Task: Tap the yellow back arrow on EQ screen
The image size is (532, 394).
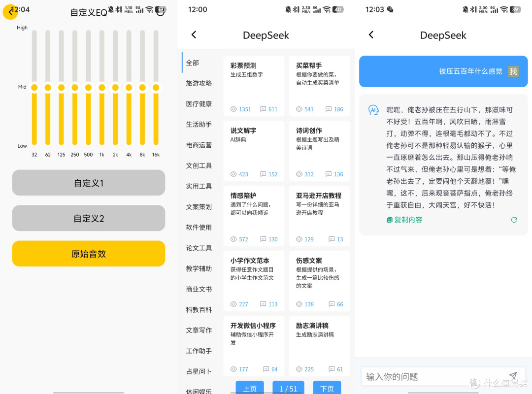Action: point(10,12)
